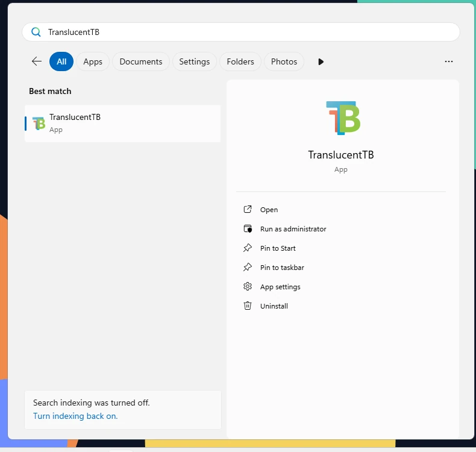Click the gear icon for App settings

tap(248, 286)
